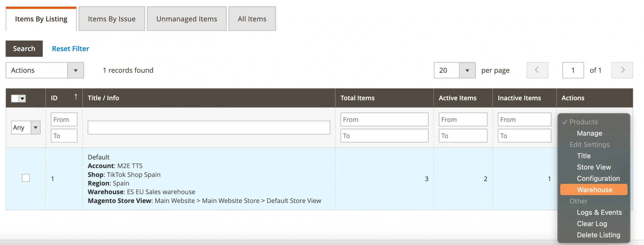Open the Unmanaged Items tab

click(186, 19)
